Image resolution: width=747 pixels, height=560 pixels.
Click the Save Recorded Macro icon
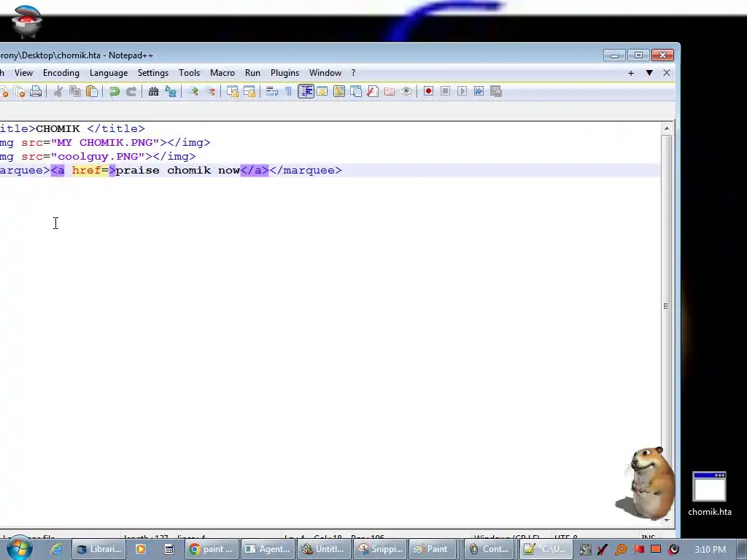pyautogui.click(x=496, y=91)
